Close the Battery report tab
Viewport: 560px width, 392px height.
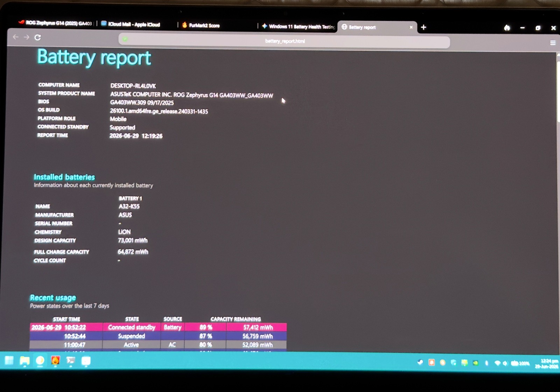pos(411,27)
